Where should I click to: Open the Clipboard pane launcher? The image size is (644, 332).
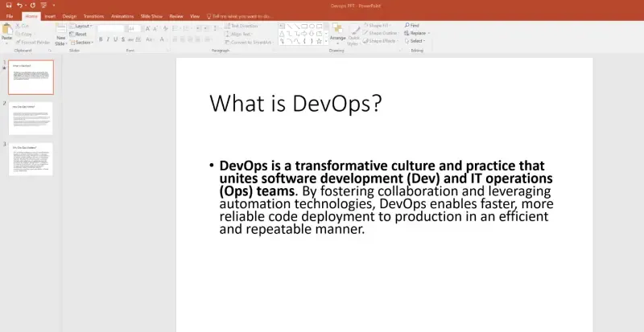(x=50, y=50)
